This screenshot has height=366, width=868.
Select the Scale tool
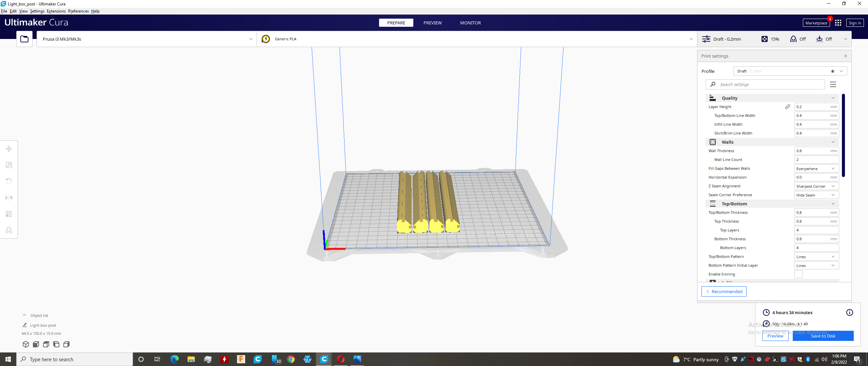point(8,165)
